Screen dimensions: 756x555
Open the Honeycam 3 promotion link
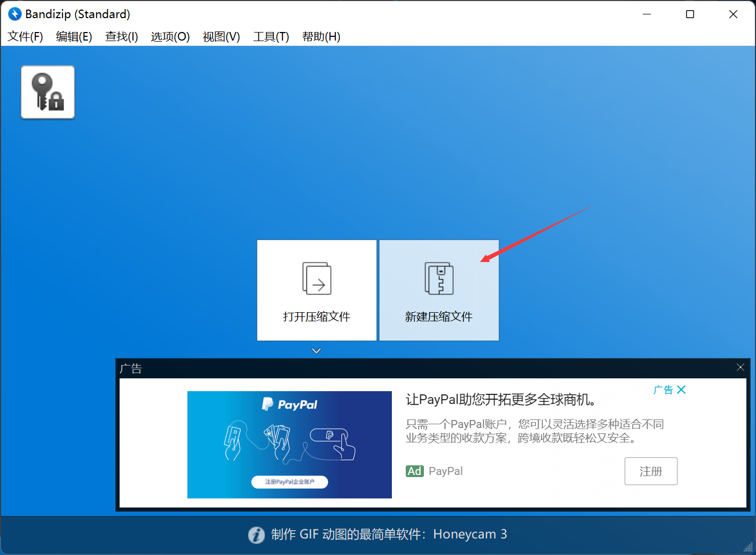pos(389,534)
